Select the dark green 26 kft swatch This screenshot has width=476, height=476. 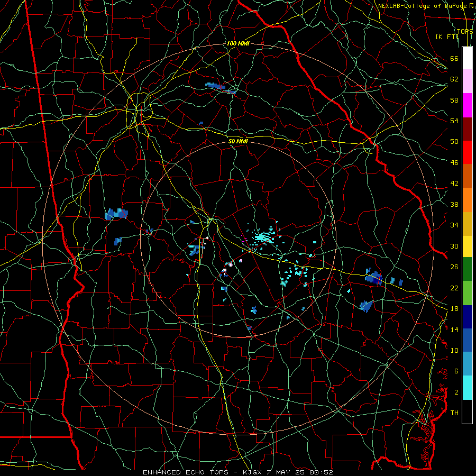pos(467,269)
